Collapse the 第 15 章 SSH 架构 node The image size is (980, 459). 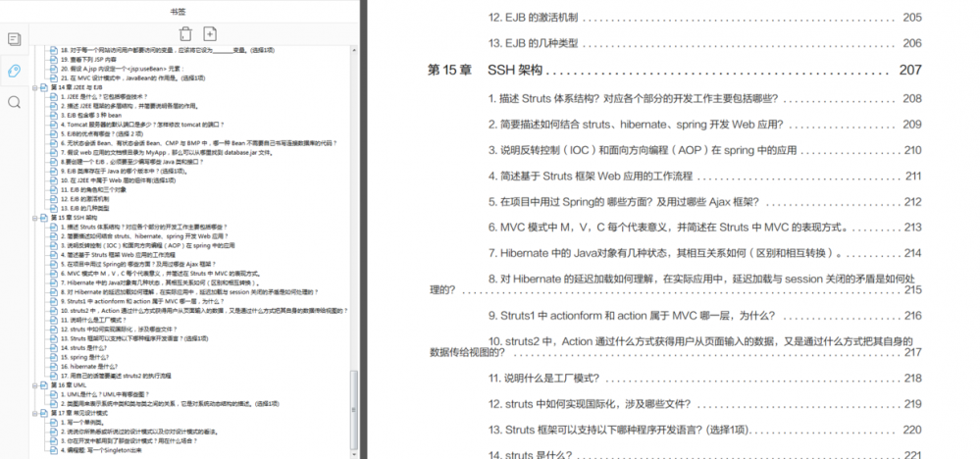point(35,218)
